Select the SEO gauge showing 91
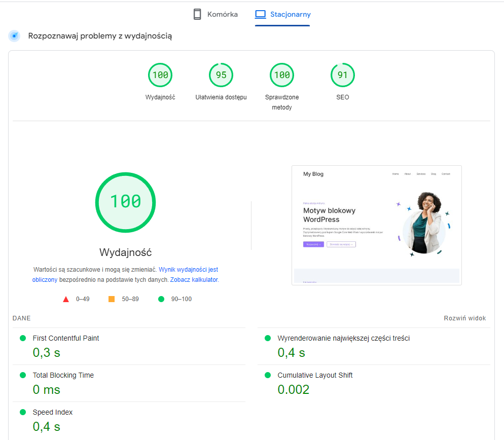This screenshot has width=504, height=440. pyautogui.click(x=342, y=75)
